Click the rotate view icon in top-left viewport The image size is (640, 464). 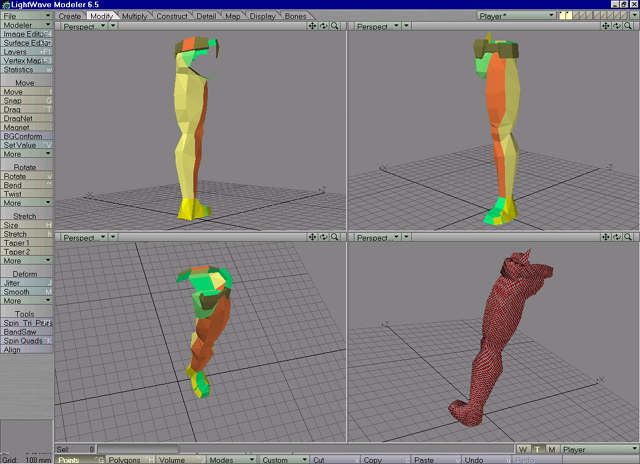[x=324, y=26]
